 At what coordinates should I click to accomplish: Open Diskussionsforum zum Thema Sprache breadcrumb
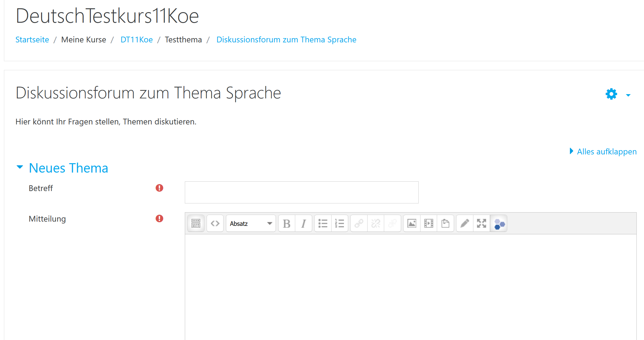pos(286,40)
